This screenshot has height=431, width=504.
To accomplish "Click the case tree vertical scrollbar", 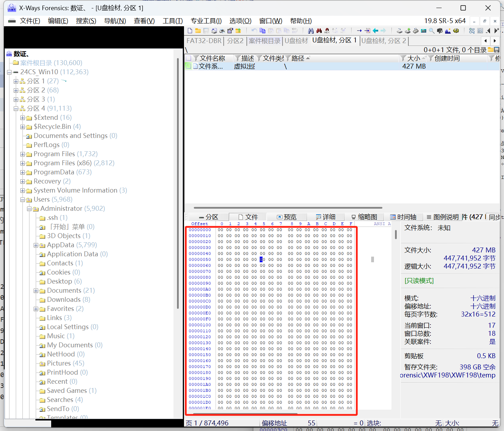I will 178,183.
